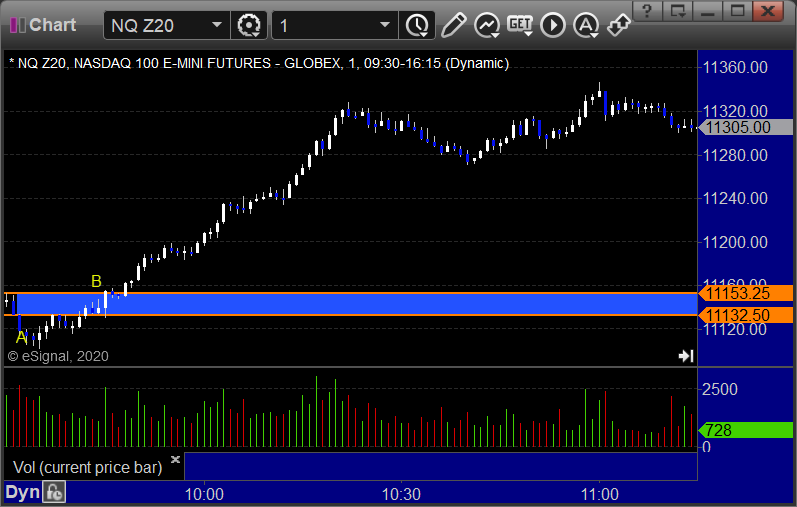Click the Vol (current price bar) label
This screenshot has height=507, width=797.
coord(87,467)
